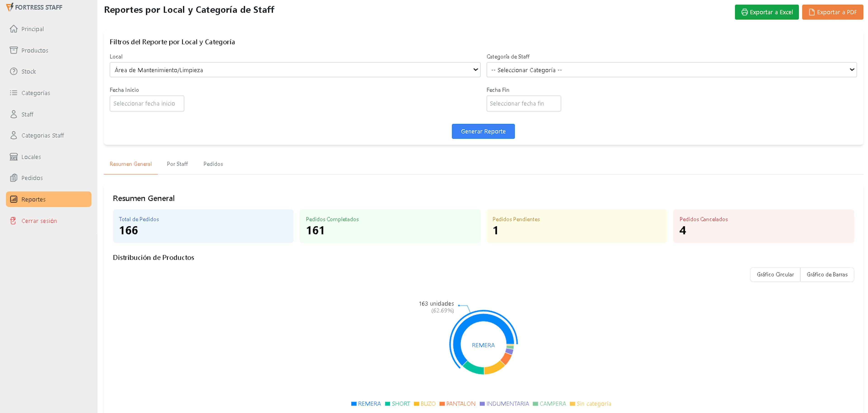The width and height of the screenshot is (868, 413).
Task: Open the Pedidos report tab
Action: (213, 164)
